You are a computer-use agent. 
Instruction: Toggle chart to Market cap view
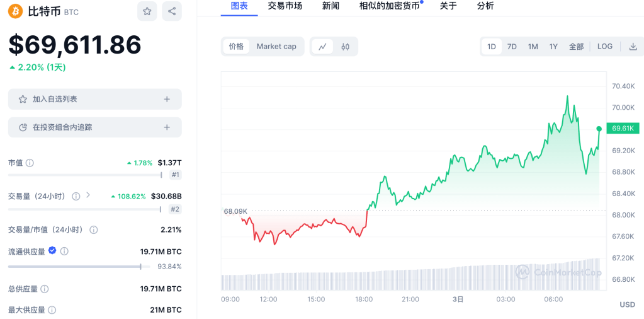click(x=276, y=47)
